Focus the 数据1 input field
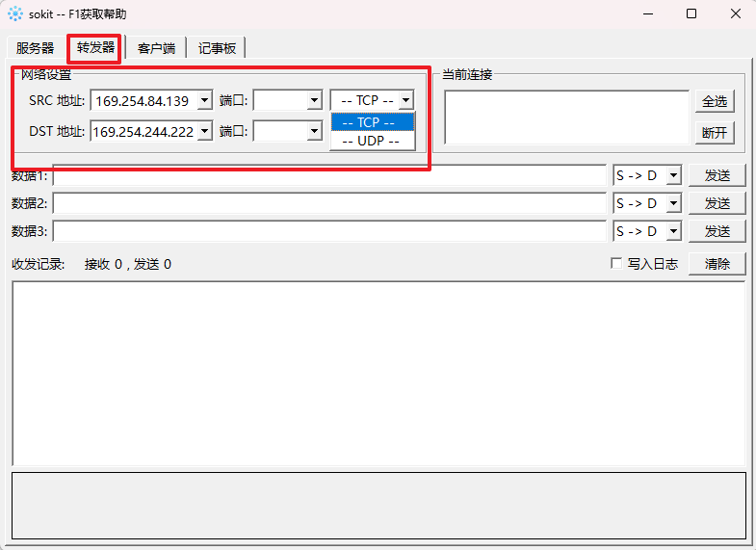This screenshot has height=550, width=756. tap(329, 175)
